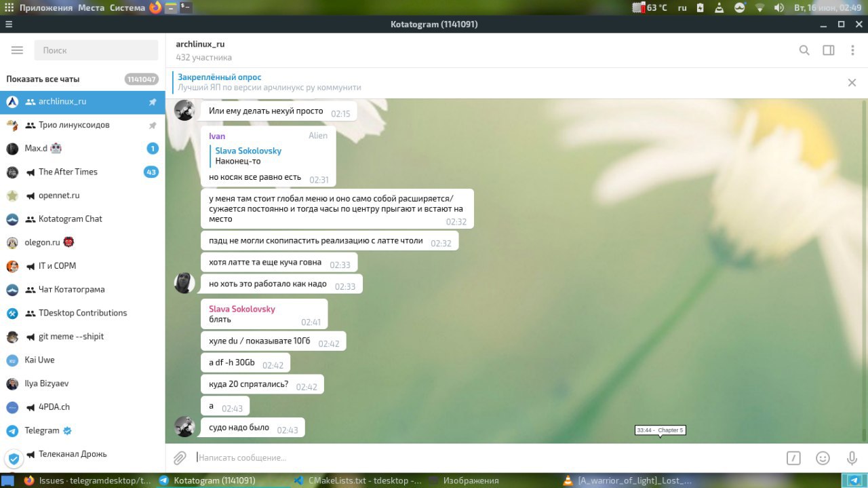The height and width of the screenshot is (488, 868).
Task: Click the chat search box
Action: pos(95,50)
